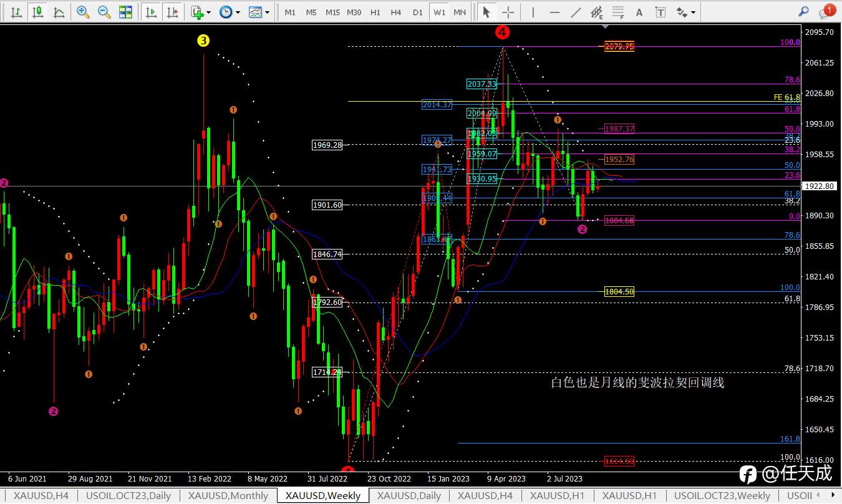Click the yellow wave 3 marker

click(203, 41)
